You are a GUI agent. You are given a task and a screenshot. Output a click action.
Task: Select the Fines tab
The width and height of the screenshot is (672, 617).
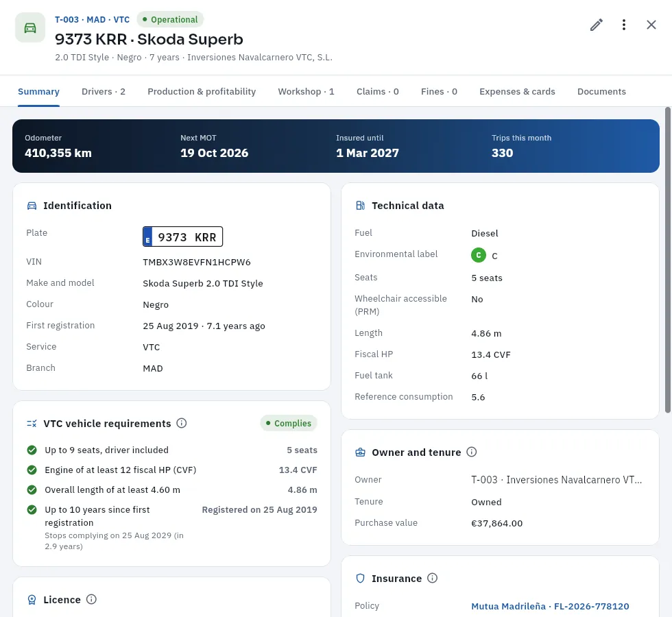[x=439, y=92]
